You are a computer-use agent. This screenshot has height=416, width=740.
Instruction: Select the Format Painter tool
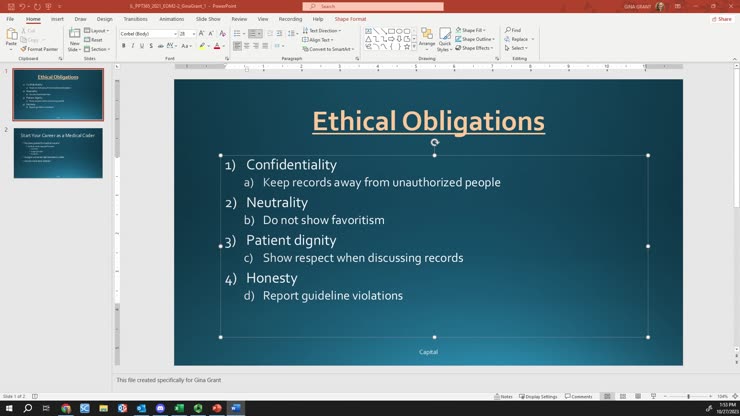[39, 49]
